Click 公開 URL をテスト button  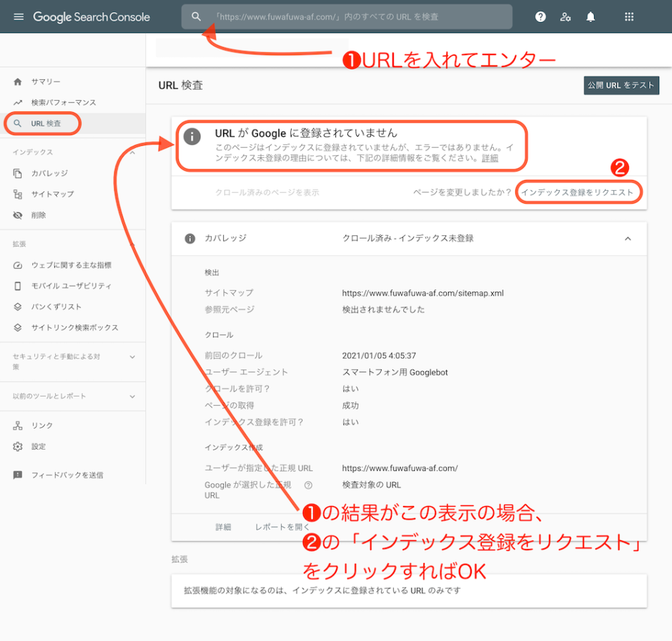tap(621, 85)
